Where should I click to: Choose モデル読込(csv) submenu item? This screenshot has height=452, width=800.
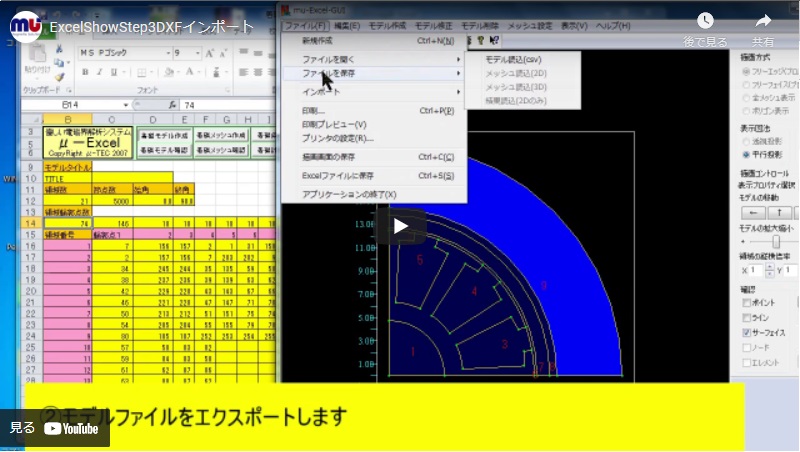point(513,60)
